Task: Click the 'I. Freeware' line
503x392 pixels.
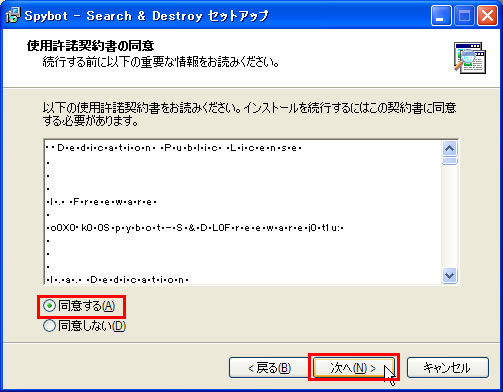Action: click(x=102, y=202)
